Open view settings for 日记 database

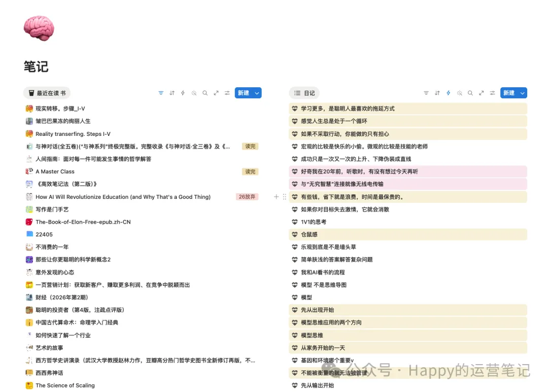pos(493,93)
